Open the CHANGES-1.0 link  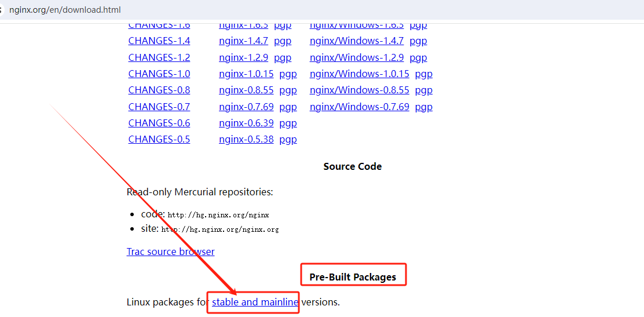[x=159, y=74]
